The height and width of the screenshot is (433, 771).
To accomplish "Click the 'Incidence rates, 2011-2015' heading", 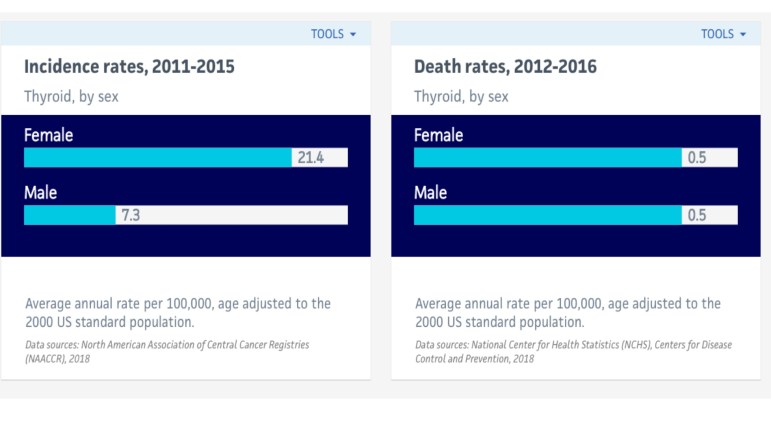I will (129, 67).
